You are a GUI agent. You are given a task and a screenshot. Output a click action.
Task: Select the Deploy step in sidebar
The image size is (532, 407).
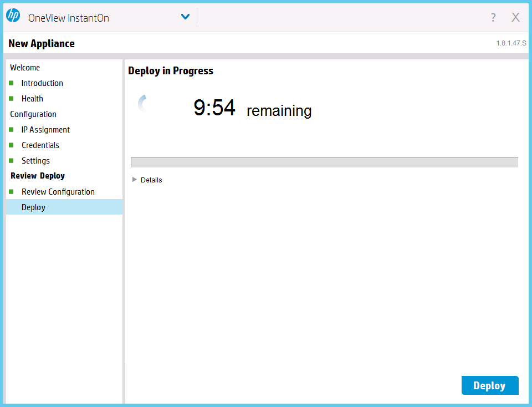(64, 207)
